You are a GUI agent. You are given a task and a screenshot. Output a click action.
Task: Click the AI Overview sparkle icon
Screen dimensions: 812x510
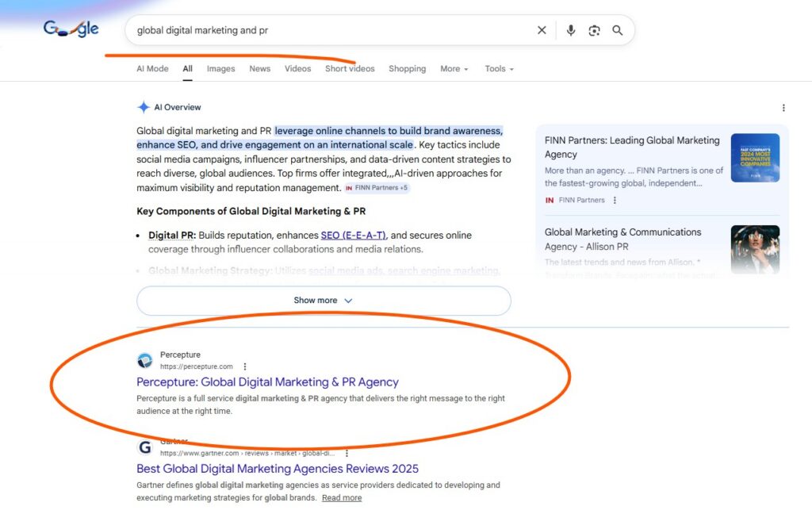(143, 107)
